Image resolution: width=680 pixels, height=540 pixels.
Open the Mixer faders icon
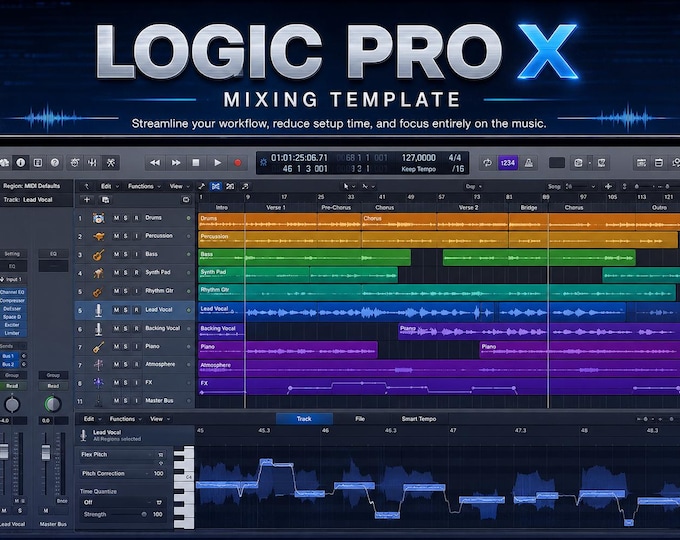(x=92, y=163)
